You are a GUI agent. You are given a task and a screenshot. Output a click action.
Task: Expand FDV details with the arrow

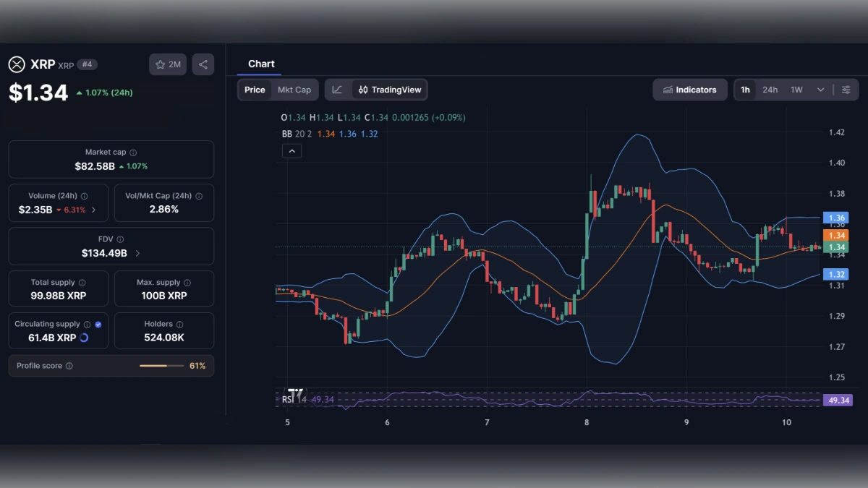139,252
